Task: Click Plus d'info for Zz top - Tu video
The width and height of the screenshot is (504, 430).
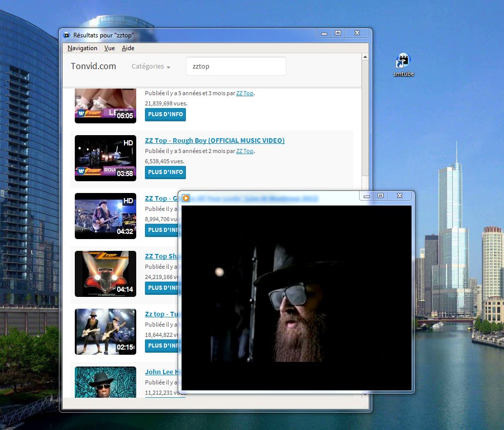Action: 162,346
